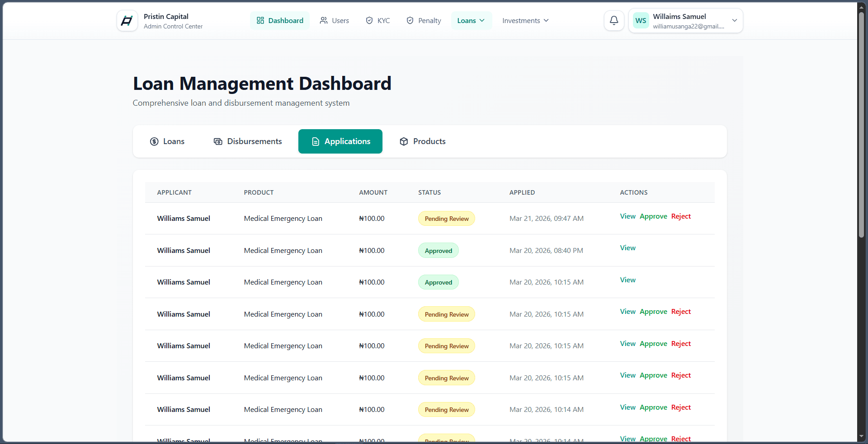868x444 pixels.
Task: Click the Products box icon
Action: point(404,141)
